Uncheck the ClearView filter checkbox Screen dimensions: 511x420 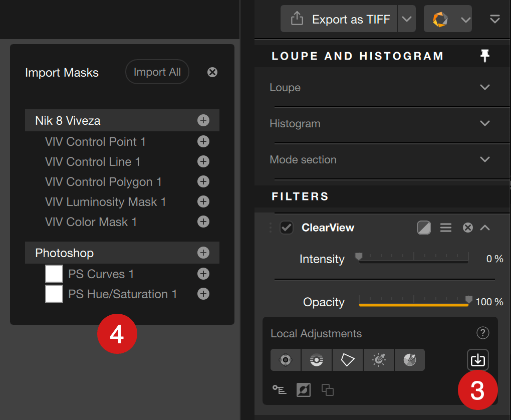287,228
